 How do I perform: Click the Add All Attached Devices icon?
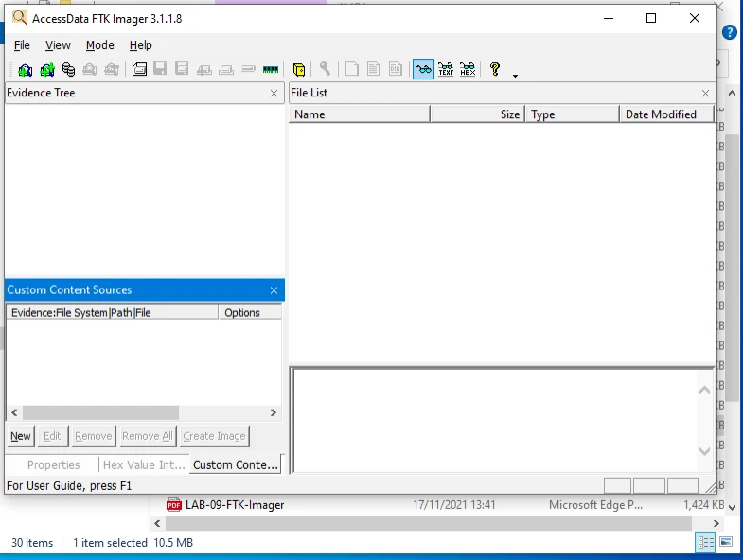coord(46,69)
